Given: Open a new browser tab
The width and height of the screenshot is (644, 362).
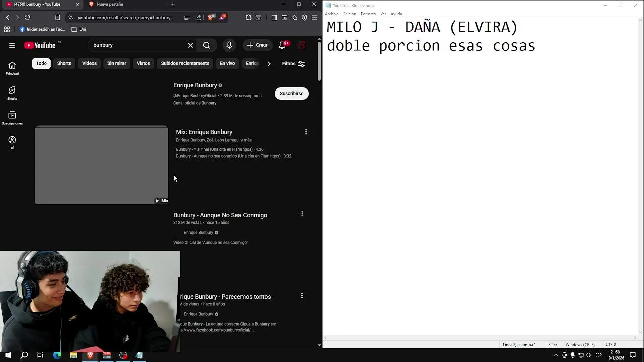Looking at the screenshot, I should (173, 4).
